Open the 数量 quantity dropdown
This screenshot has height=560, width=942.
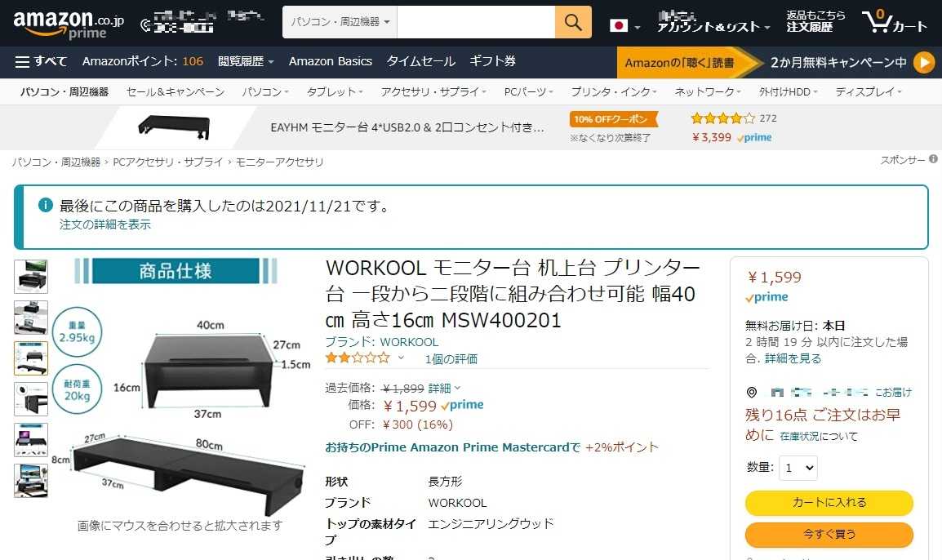tap(798, 468)
